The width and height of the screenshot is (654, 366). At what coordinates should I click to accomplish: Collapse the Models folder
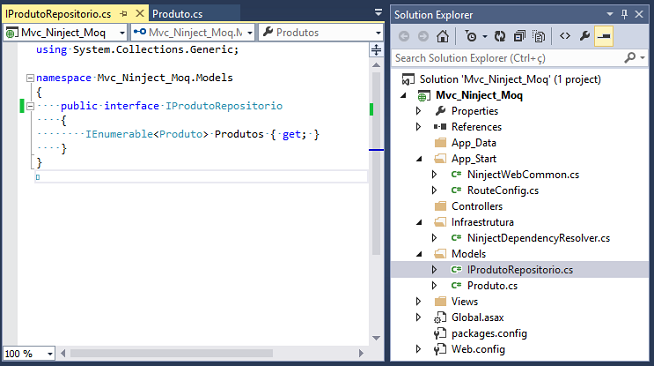pyautogui.click(x=419, y=254)
